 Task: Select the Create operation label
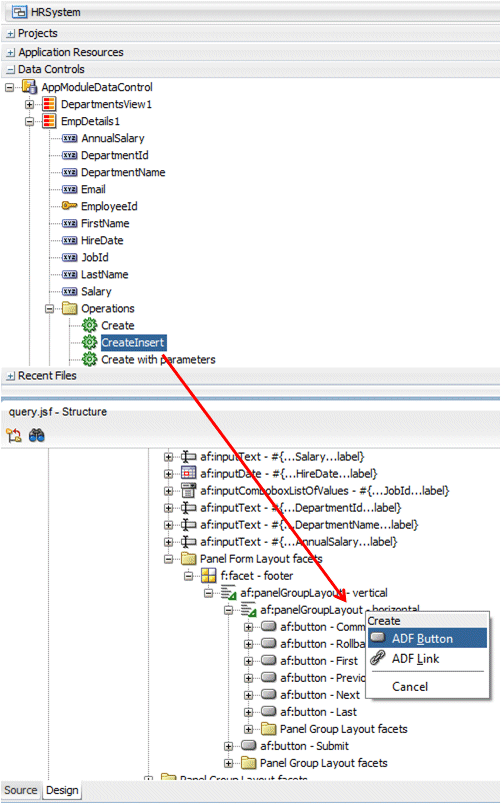point(118,326)
